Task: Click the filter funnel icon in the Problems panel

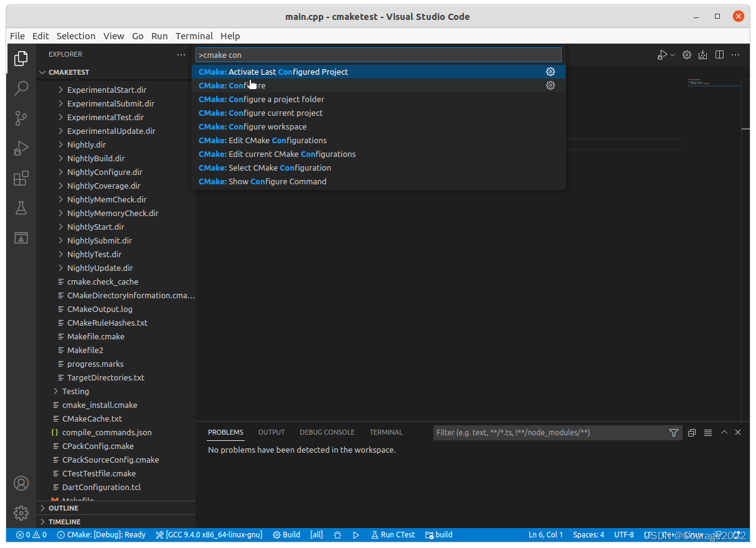Action: [x=673, y=433]
